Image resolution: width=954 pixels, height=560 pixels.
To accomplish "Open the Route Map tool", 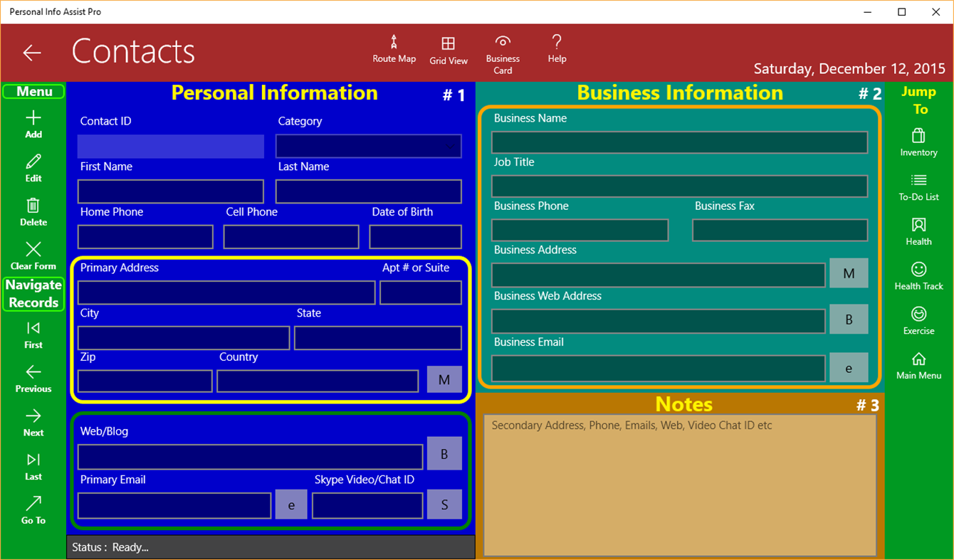I will [x=394, y=50].
